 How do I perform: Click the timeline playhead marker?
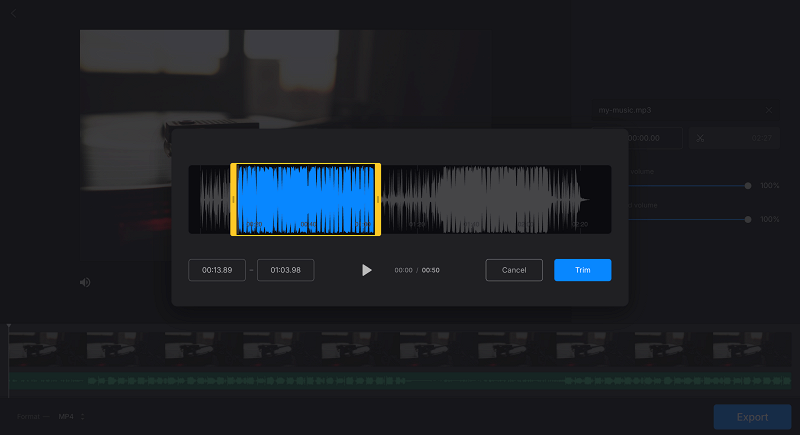[x=9, y=326]
